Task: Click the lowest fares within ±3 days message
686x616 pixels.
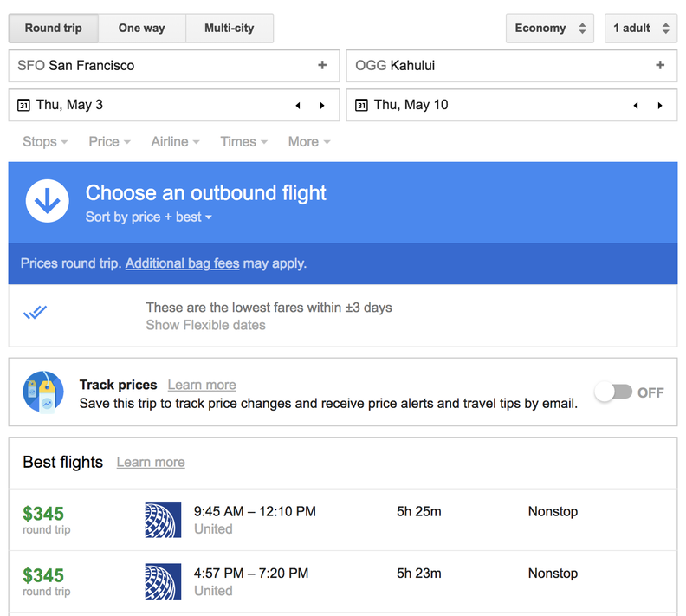Action: (x=269, y=308)
